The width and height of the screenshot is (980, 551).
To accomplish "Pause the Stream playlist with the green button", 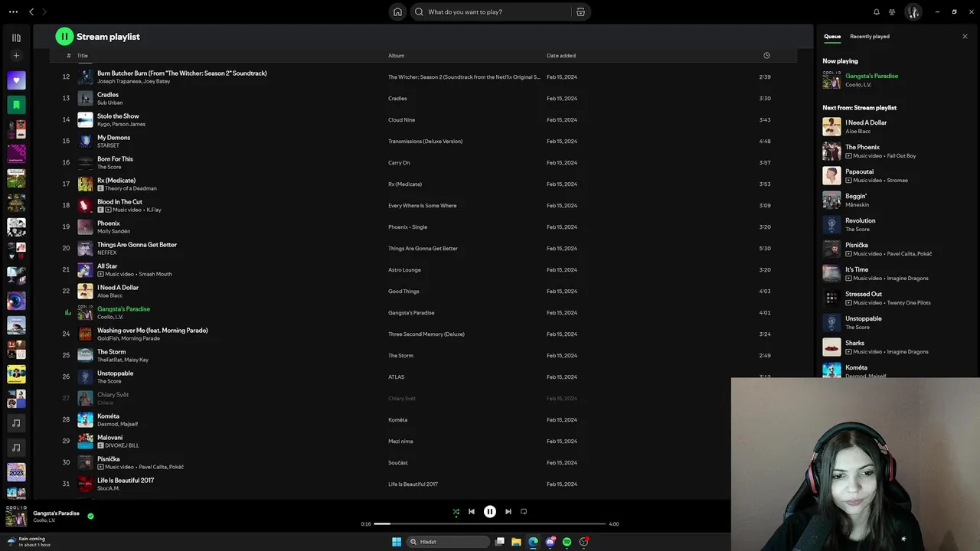I will [64, 36].
